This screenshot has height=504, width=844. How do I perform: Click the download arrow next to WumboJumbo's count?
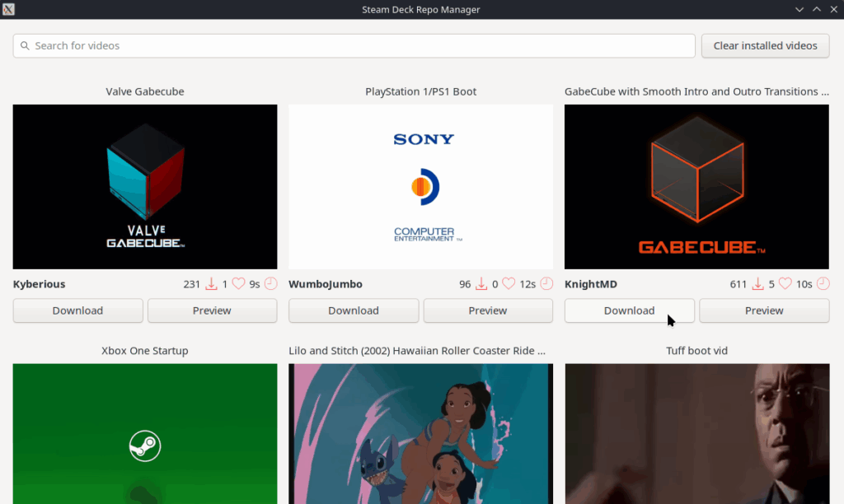click(x=481, y=283)
